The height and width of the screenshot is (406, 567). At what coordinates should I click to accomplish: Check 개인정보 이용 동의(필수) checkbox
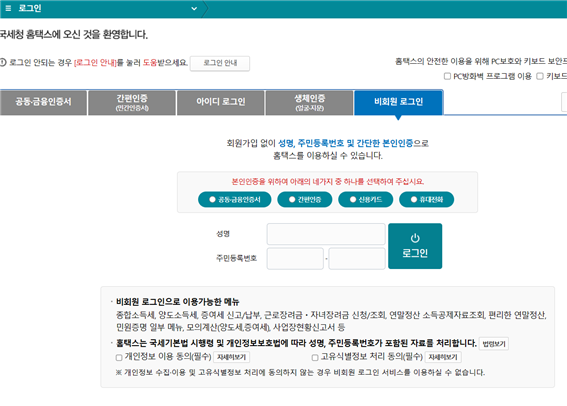coord(119,358)
